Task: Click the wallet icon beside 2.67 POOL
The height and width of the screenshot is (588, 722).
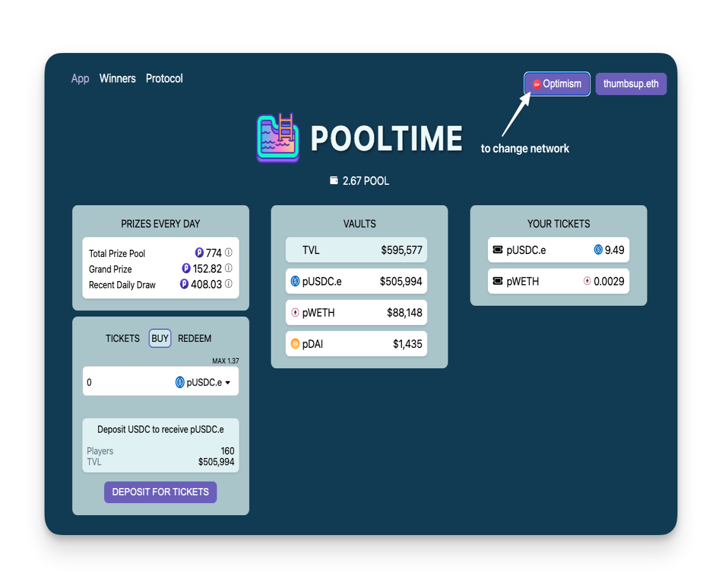Action: (x=334, y=181)
